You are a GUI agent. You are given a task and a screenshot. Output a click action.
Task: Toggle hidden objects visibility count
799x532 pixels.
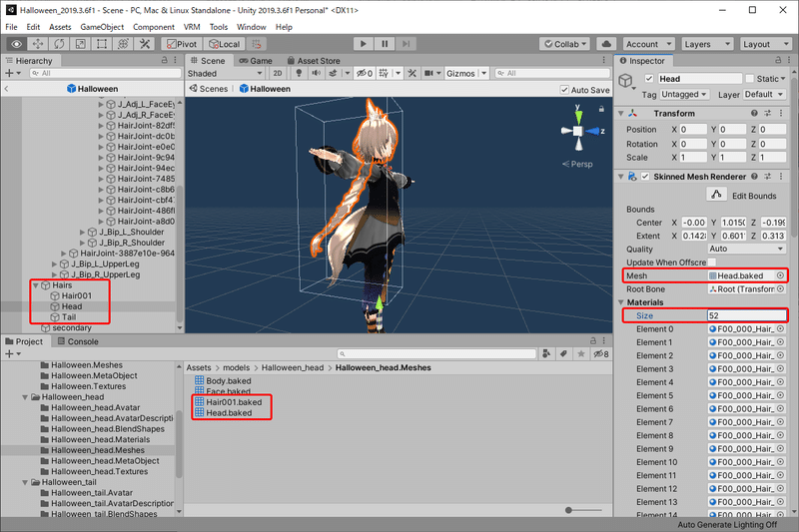point(365,73)
